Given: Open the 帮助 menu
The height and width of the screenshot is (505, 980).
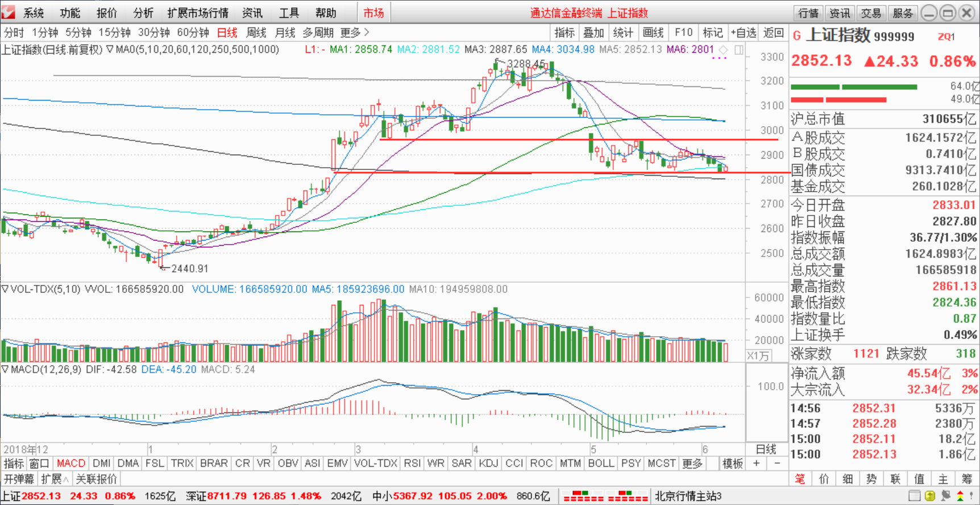Looking at the screenshot, I should (x=326, y=13).
